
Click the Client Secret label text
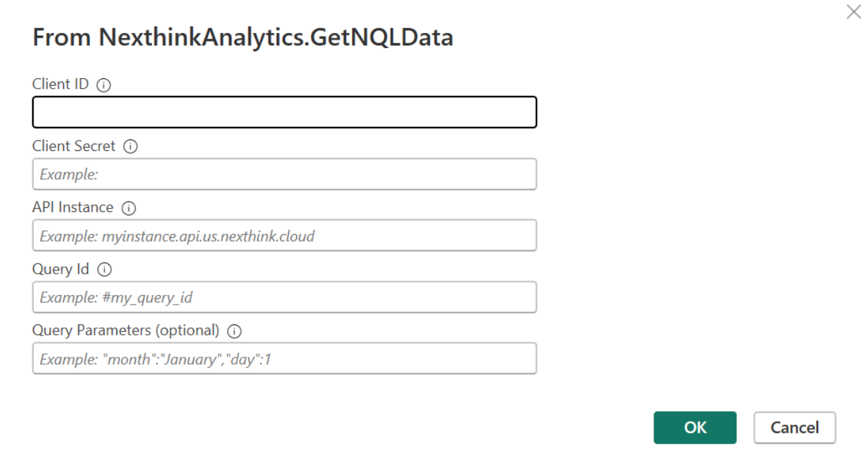pyautogui.click(x=74, y=146)
